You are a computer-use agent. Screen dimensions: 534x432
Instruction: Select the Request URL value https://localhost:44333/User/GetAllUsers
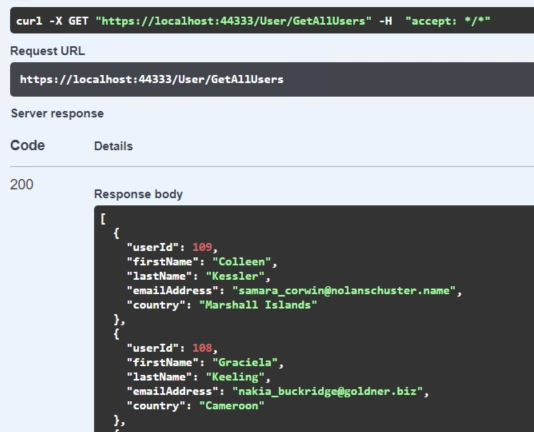(152, 79)
